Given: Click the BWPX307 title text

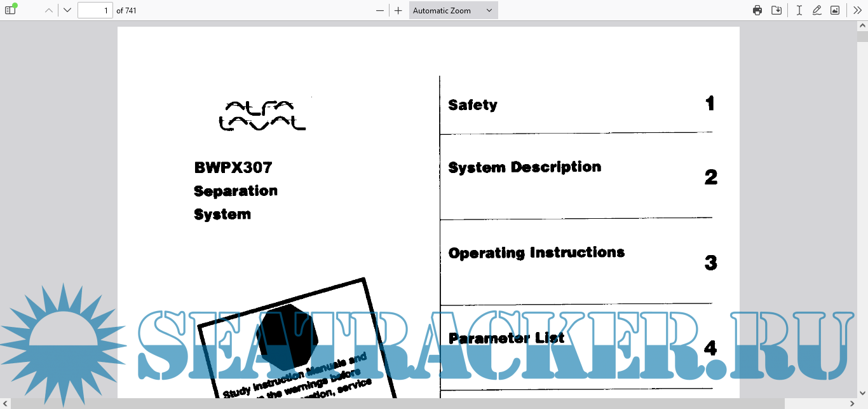Looking at the screenshot, I should pyautogui.click(x=233, y=168).
